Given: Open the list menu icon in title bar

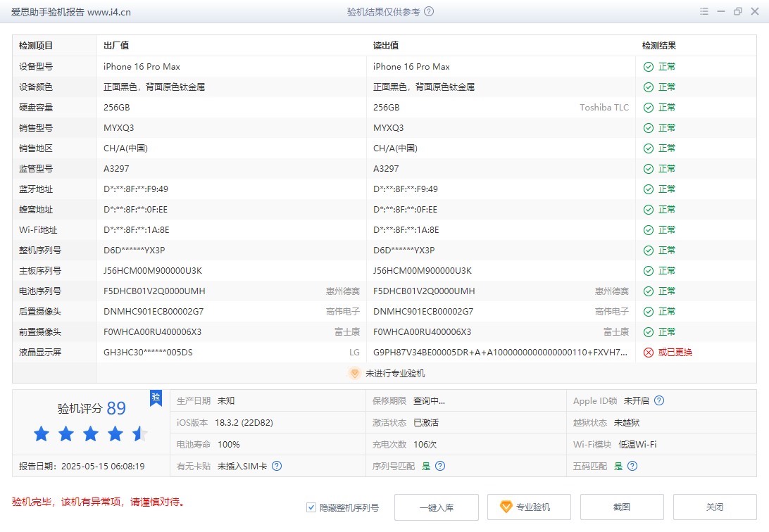Looking at the screenshot, I should (x=704, y=11).
